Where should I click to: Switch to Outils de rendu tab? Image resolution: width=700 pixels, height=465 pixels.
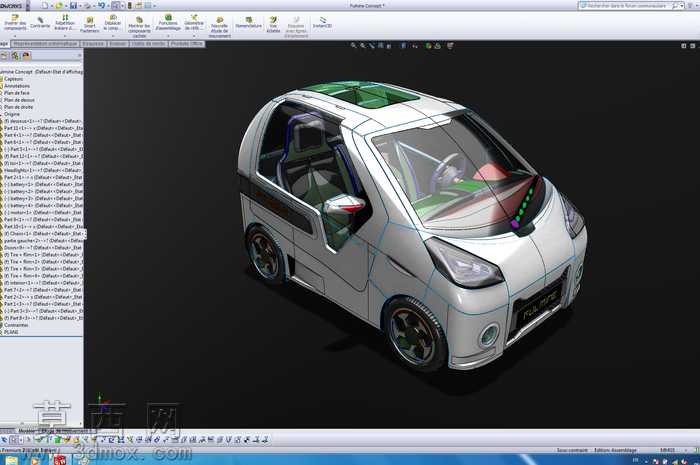[149, 44]
